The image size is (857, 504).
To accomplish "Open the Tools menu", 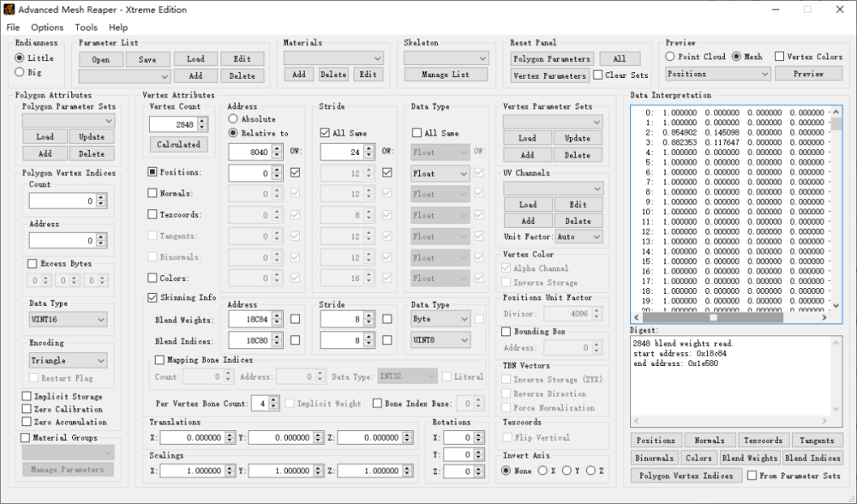I will click(x=86, y=27).
